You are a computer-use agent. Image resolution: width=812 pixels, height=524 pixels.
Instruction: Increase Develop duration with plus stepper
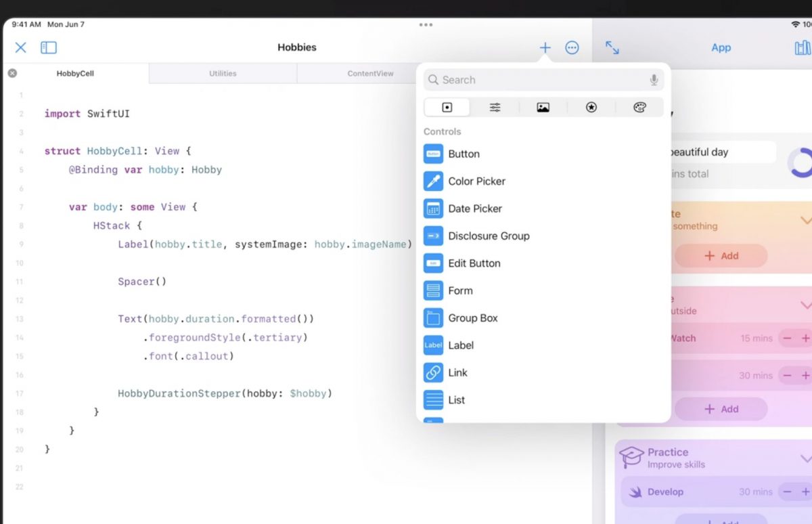[805, 492]
